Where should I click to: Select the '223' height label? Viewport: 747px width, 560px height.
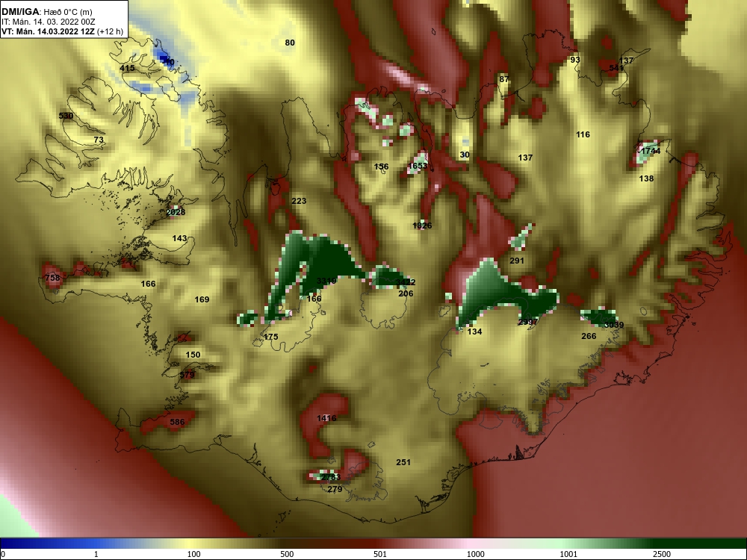click(x=299, y=201)
